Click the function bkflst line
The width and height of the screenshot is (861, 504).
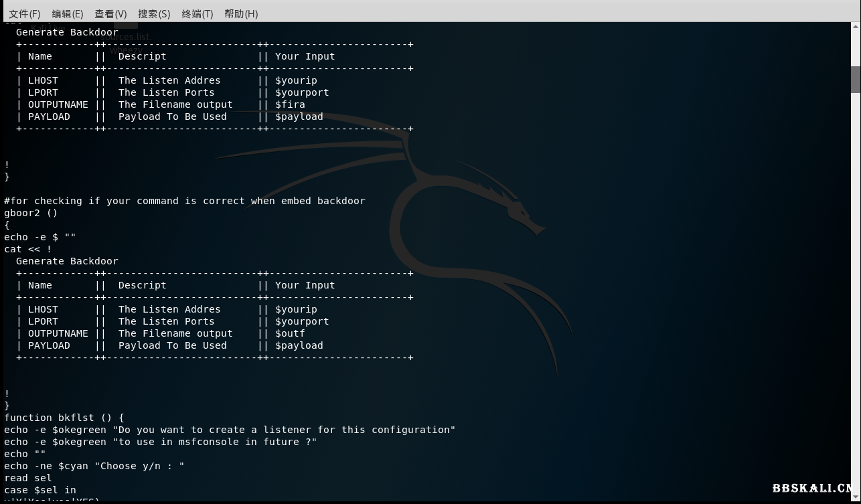click(64, 418)
